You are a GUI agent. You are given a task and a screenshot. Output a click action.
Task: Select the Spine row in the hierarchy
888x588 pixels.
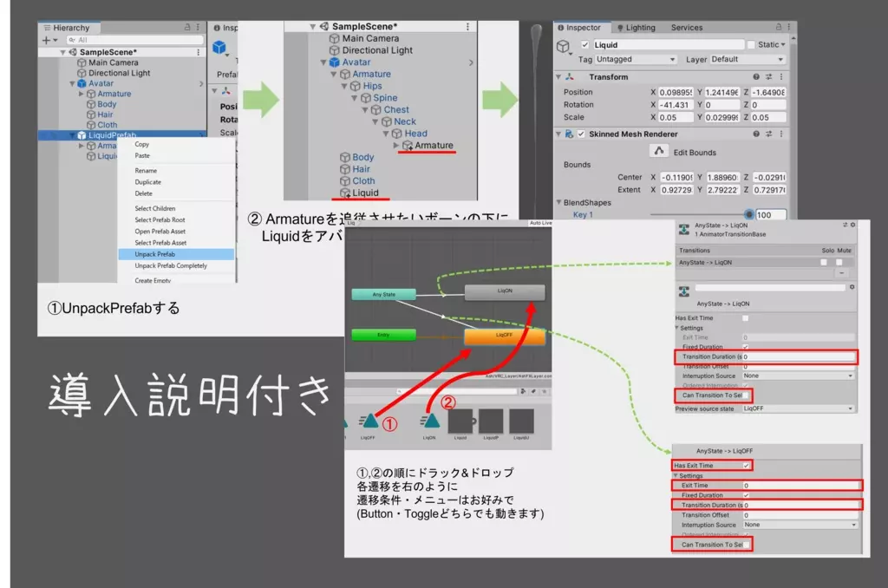coord(380,98)
